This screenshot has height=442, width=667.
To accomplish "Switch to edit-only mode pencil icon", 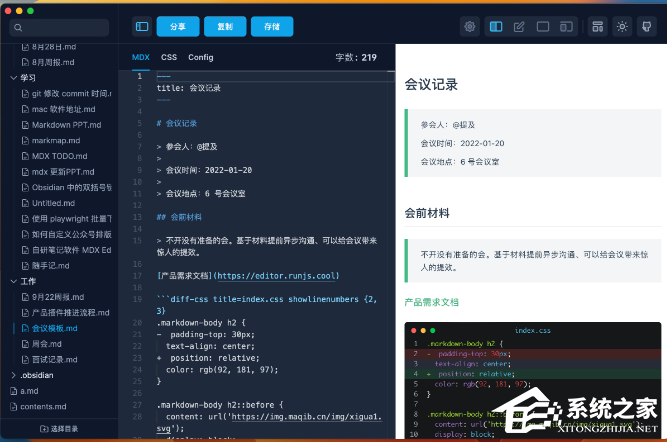I will point(519,27).
